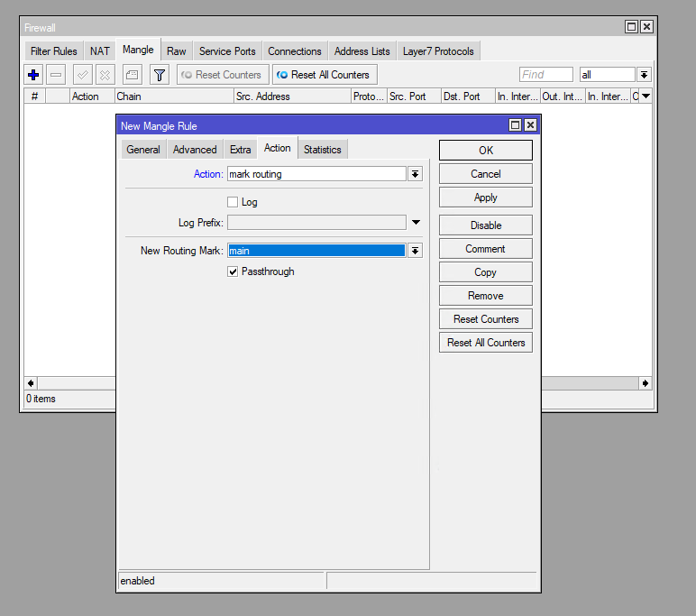Click the Comment icon in Firewall toolbar
The width and height of the screenshot is (696, 616).
pos(132,75)
